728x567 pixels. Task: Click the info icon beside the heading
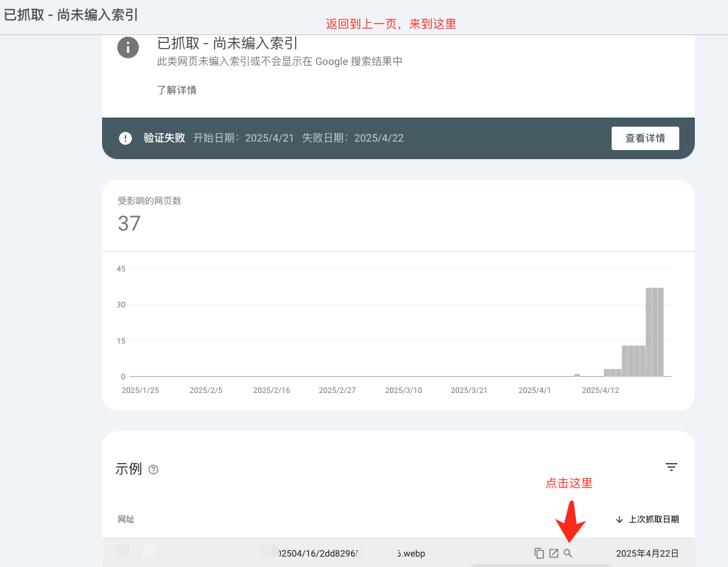coord(128,47)
